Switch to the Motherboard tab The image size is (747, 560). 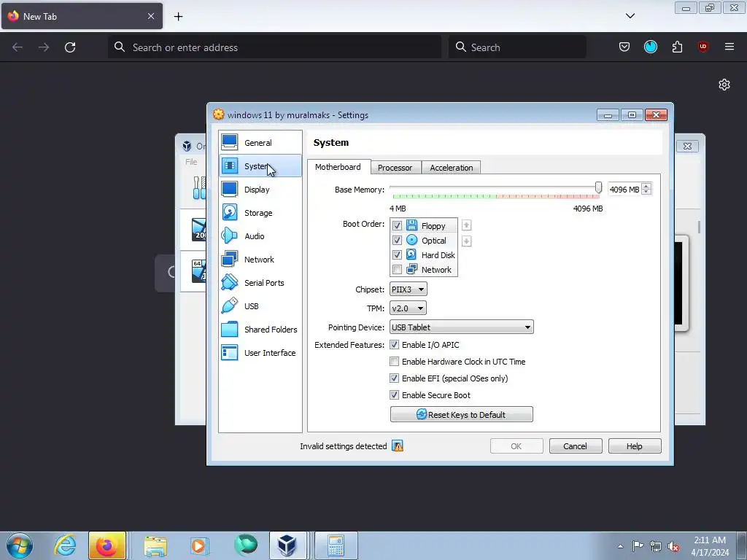(x=338, y=167)
